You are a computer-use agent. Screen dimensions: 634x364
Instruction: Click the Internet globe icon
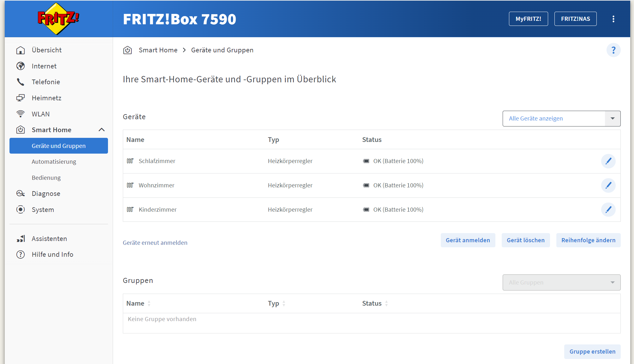coord(21,66)
